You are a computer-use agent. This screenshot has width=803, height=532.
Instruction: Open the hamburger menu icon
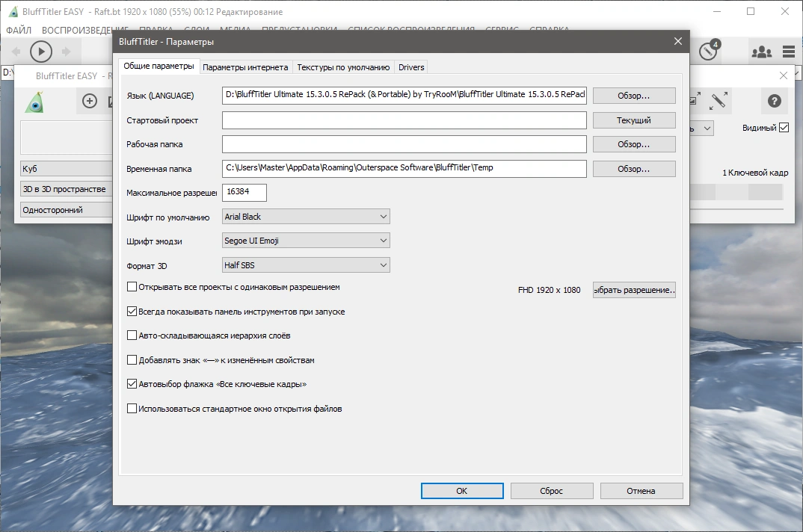[x=789, y=52]
